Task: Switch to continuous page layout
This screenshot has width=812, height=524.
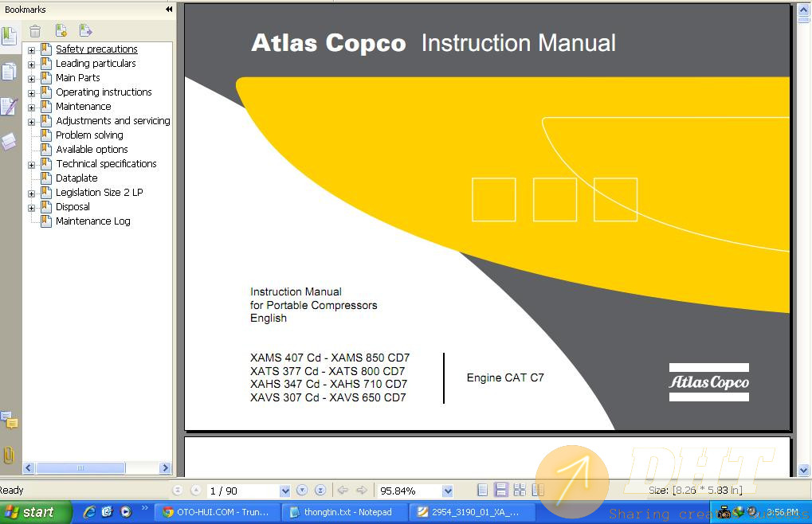Action: click(x=500, y=490)
